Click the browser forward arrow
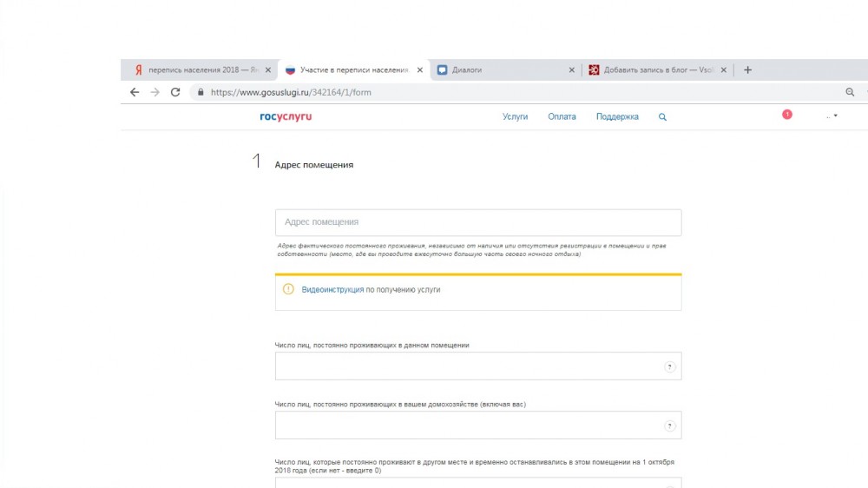 point(155,92)
